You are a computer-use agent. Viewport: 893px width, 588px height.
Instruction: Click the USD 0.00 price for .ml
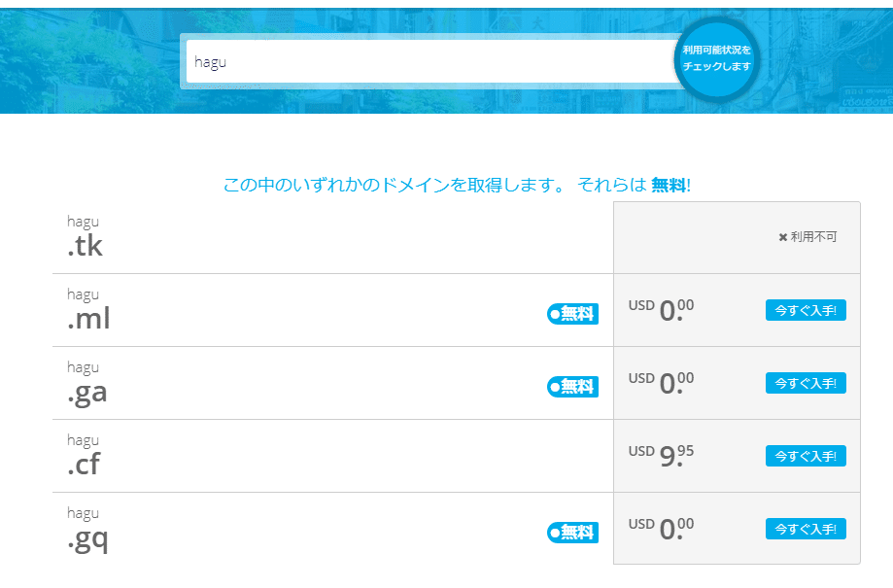click(x=662, y=309)
